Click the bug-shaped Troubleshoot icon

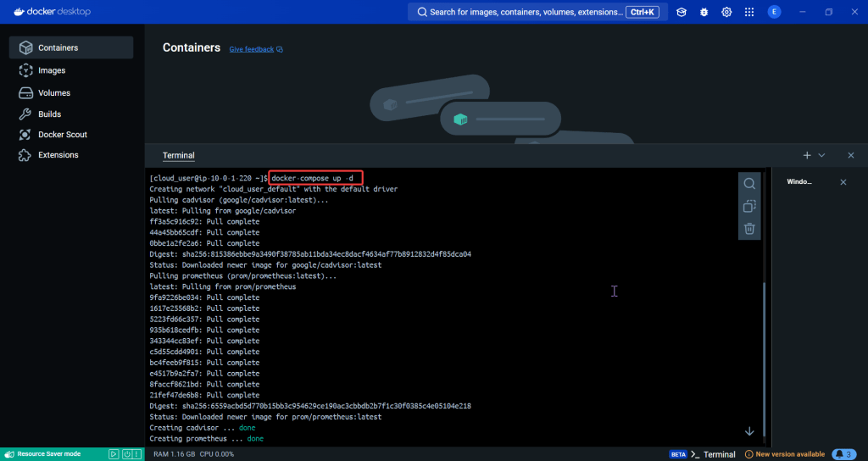click(x=704, y=12)
